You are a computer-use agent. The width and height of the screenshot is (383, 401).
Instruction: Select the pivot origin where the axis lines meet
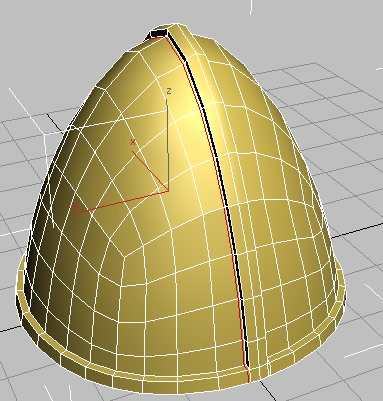coord(168,191)
